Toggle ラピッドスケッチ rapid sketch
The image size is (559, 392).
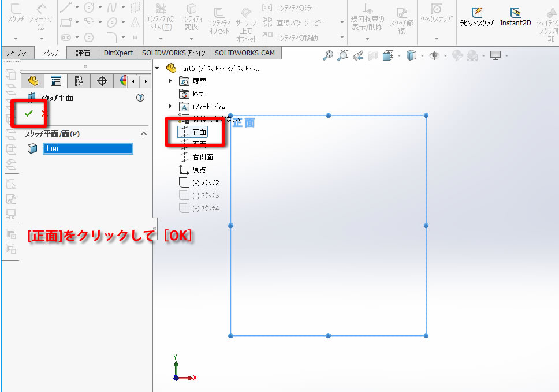click(x=477, y=16)
